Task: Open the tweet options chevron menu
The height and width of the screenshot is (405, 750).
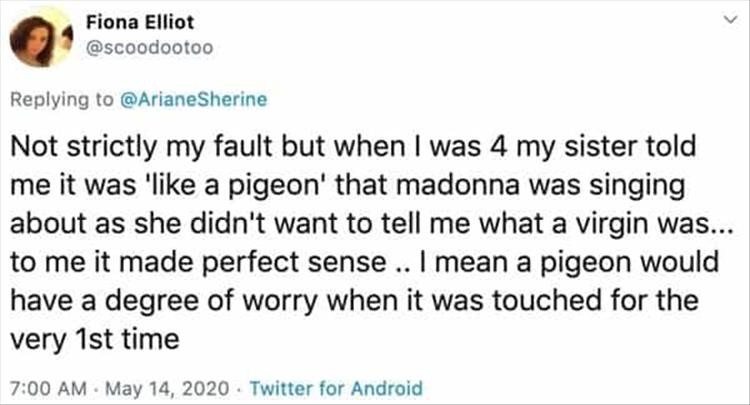Action: [x=729, y=20]
